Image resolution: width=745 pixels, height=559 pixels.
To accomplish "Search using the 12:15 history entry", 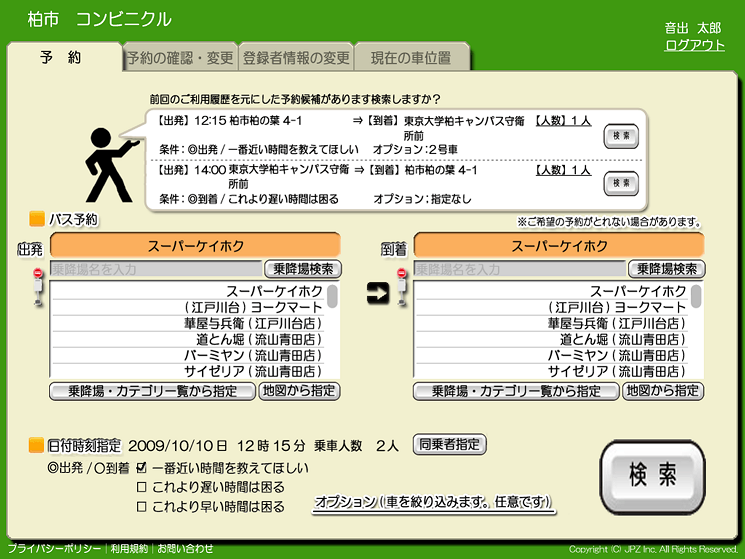I will point(621,135).
